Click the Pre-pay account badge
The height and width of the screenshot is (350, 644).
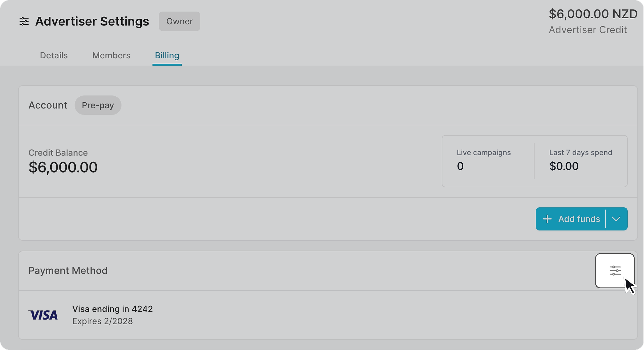click(98, 105)
